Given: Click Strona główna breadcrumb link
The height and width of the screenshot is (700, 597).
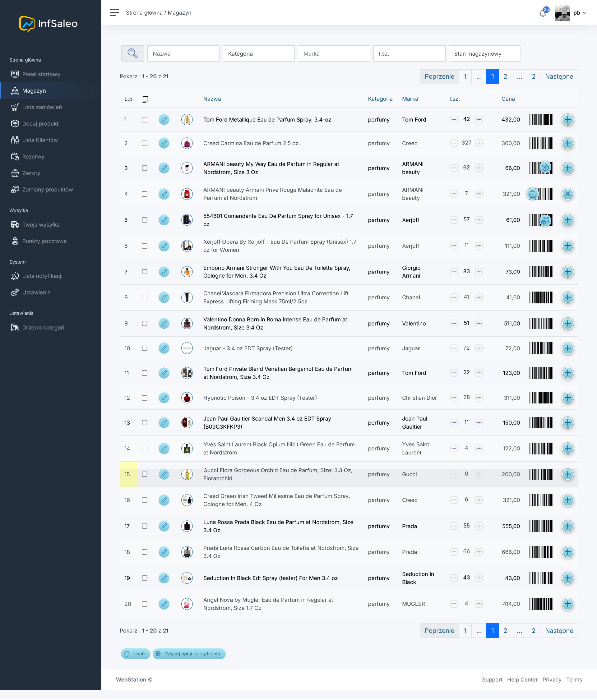Looking at the screenshot, I should 144,13.
